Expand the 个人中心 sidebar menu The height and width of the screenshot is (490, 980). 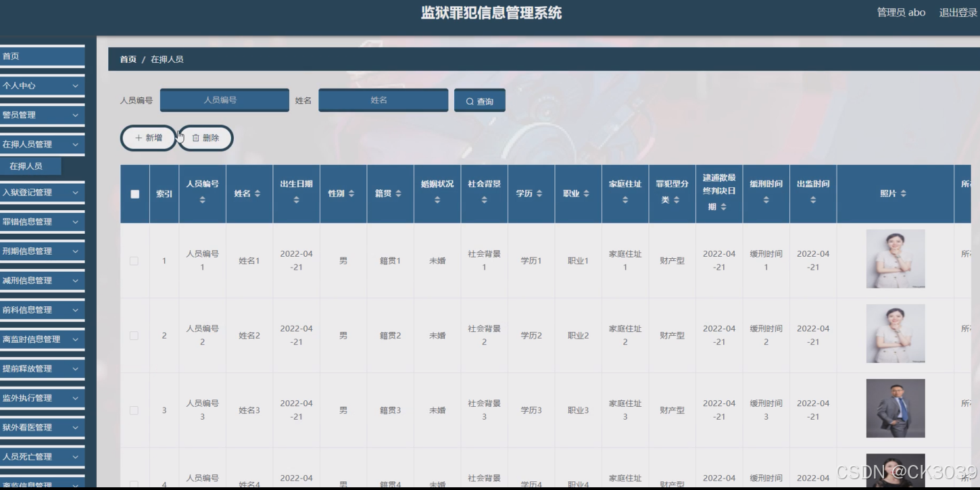(42, 86)
